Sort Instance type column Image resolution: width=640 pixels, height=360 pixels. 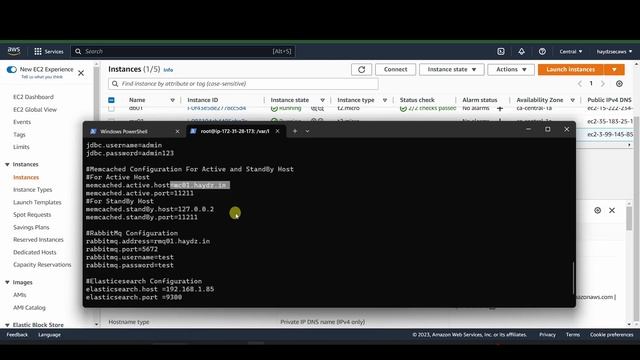(x=384, y=100)
